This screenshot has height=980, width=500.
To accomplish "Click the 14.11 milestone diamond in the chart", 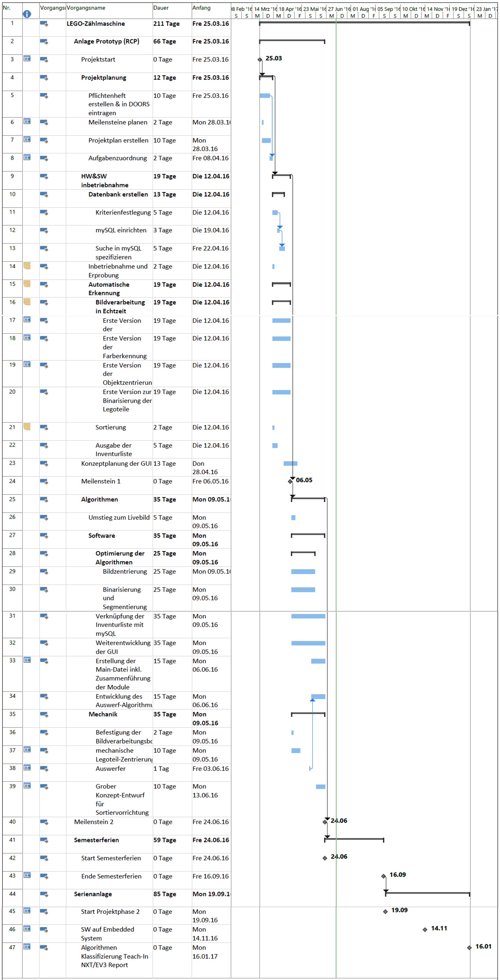I will tap(425, 930).
